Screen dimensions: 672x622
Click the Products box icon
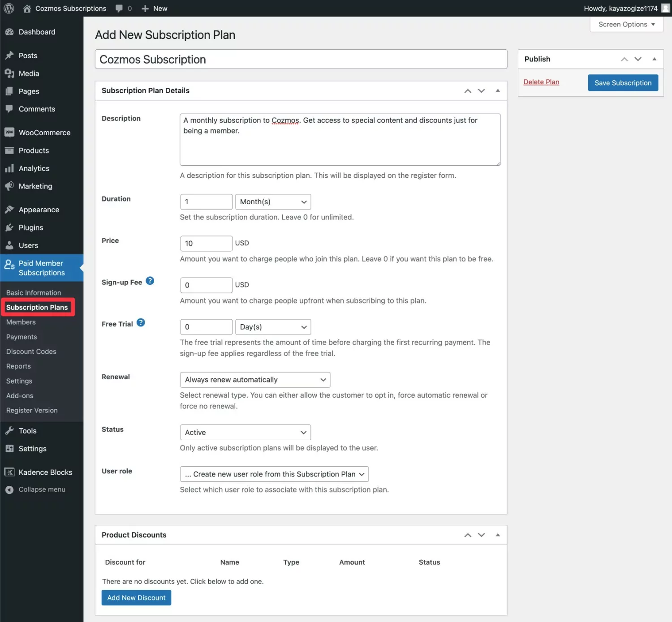pyautogui.click(x=9, y=150)
